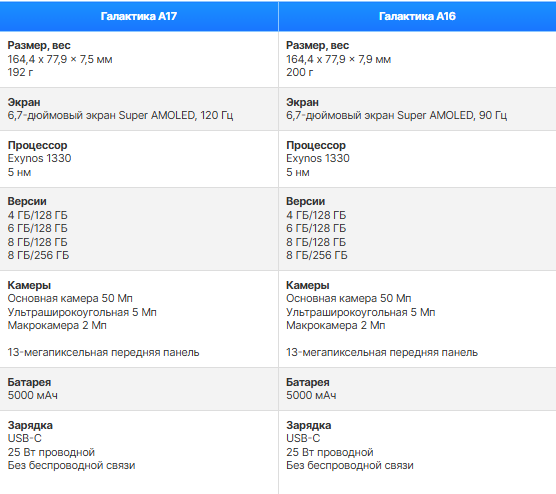Click 'Экран' label in the Галактика A16 column
Image resolution: width=556 pixels, height=494 pixels.
302,102
